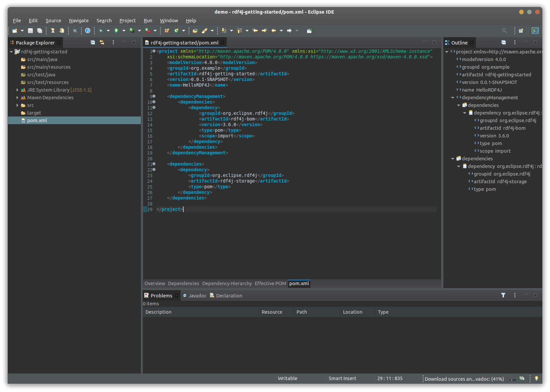Expand Maven Dependencies node

17,98
